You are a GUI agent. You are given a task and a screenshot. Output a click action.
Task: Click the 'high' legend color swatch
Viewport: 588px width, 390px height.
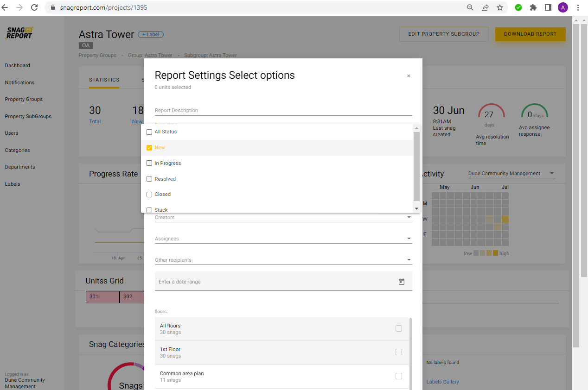click(x=495, y=253)
